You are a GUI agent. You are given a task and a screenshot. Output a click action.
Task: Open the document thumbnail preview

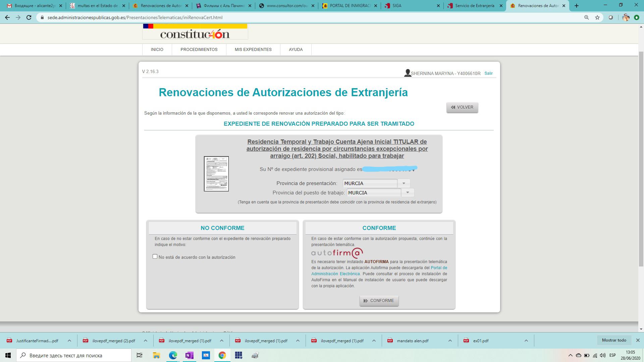[x=216, y=174]
